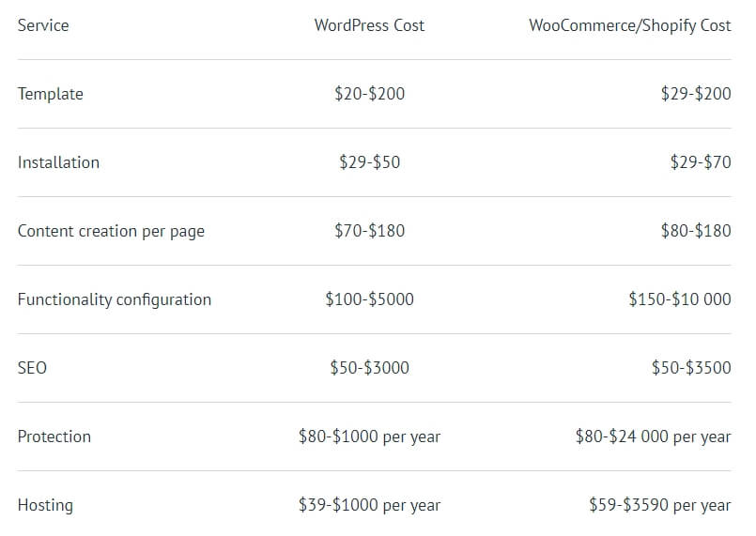The image size is (756, 536).
Task: Select Content creation per page label
Action: (x=111, y=231)
